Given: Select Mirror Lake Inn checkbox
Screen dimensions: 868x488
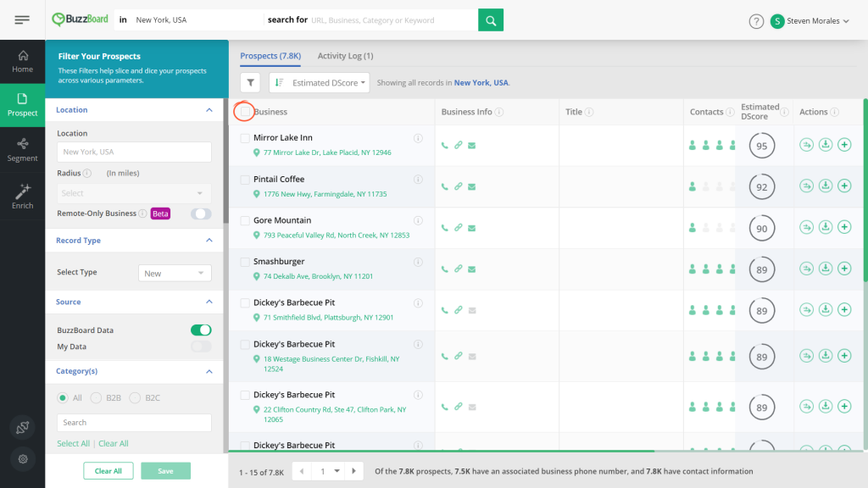Looking at the screenshot, I should (245, 138).
